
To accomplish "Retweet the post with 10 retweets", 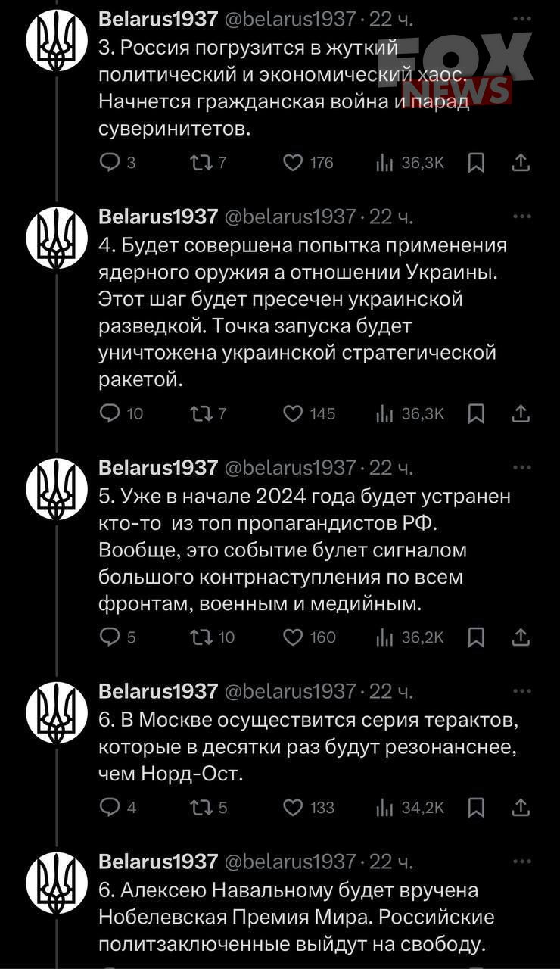I will click(x=213, y=637).
